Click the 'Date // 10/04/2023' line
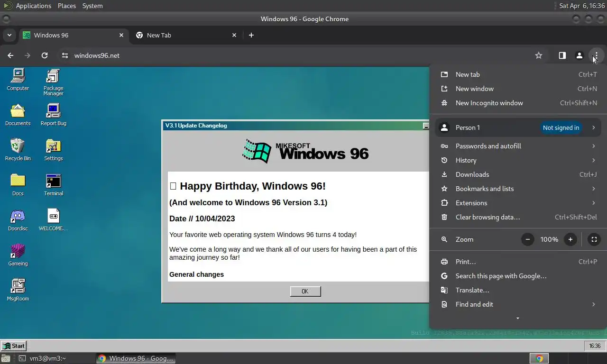This screenshot has width=607, height=364. click(202, 218)
